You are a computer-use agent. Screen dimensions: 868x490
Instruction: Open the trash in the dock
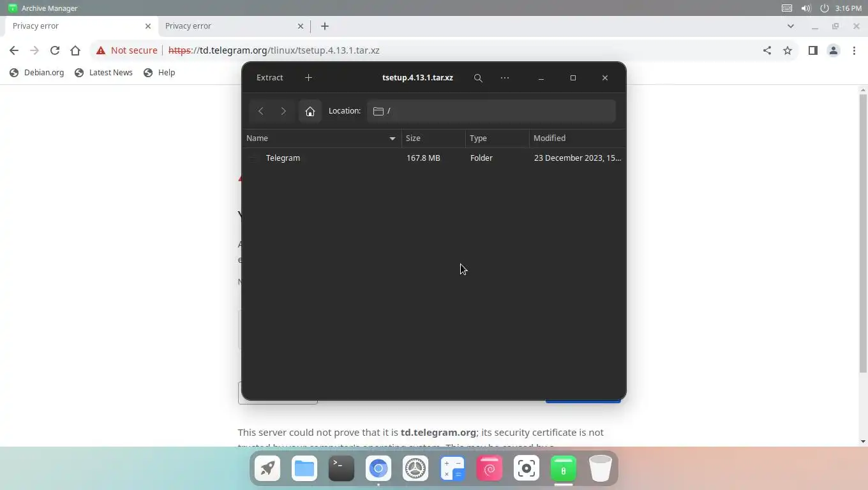[x=601, y=469]
